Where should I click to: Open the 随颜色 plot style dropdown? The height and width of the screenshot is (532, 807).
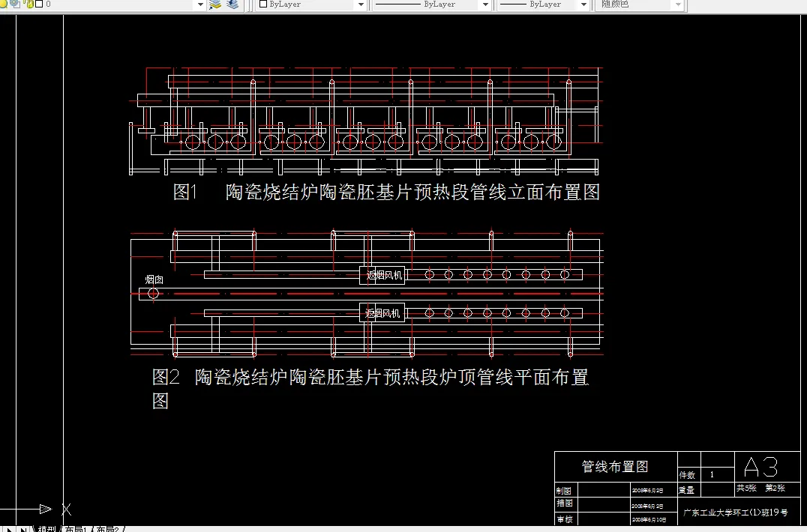coord(678,4)
